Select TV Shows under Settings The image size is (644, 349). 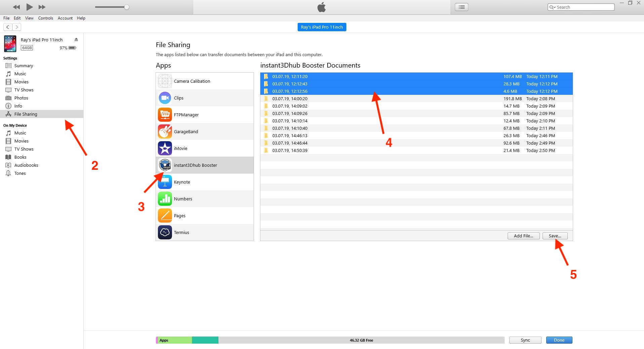pos(42,90)
